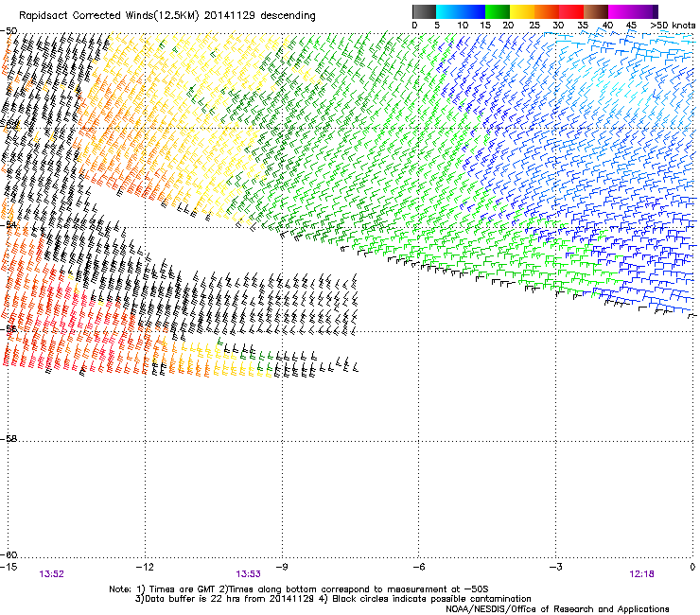Screen dimensions: 700x615
Task: Click the '-3' longitude axis label
Action: pyautogui.click(x=555, y=567)
